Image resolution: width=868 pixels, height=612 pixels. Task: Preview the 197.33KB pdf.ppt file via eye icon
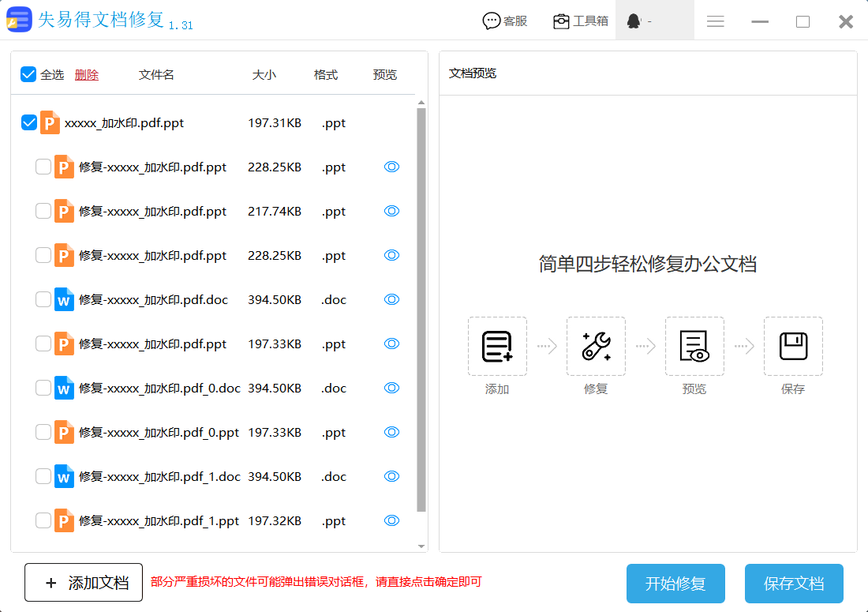pos(391,344)
